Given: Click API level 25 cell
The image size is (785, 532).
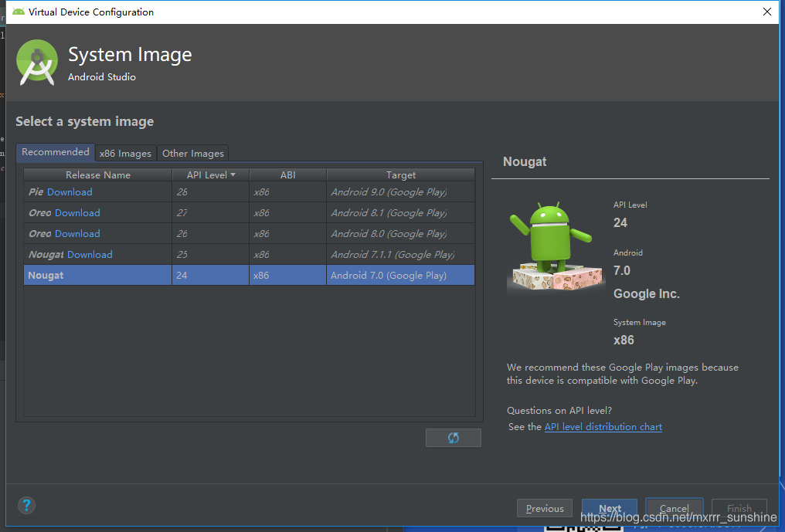Looking at the screenshot, I should 211,255.
